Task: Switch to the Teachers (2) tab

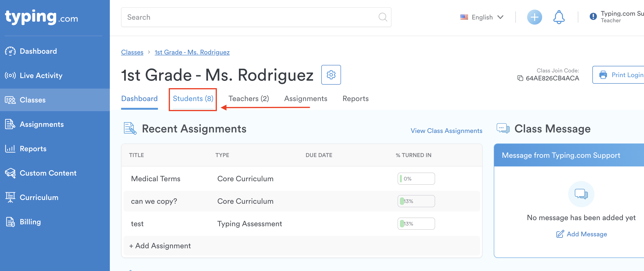Action: click(249, 99)
